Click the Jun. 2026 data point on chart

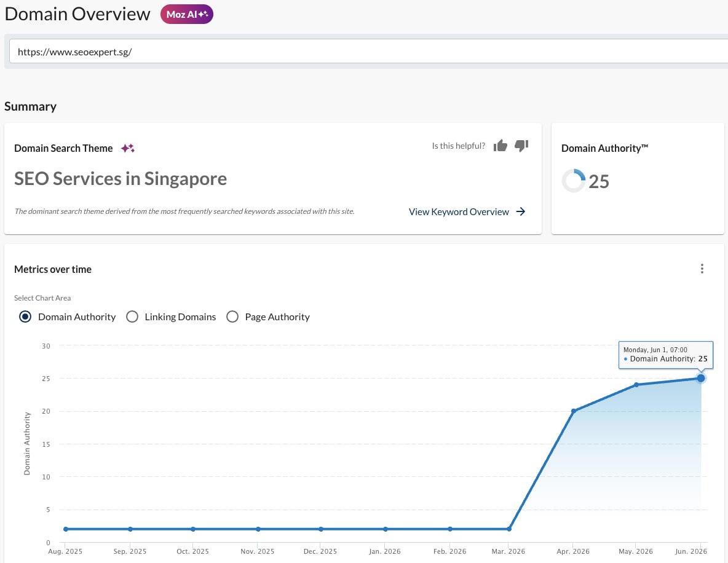tap(701, 378)
